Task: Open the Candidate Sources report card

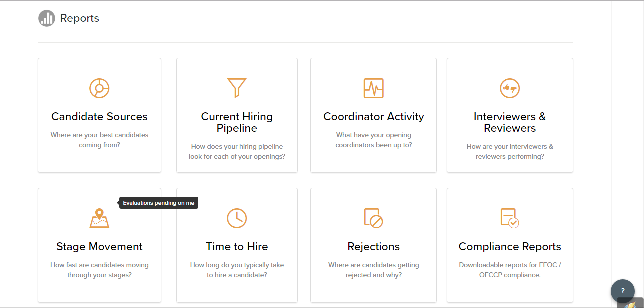Action: (99, 115)
